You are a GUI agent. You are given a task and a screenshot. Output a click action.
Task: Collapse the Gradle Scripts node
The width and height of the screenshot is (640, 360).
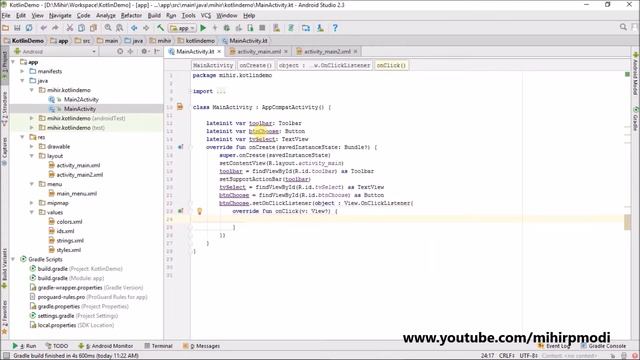coord(13,259)
